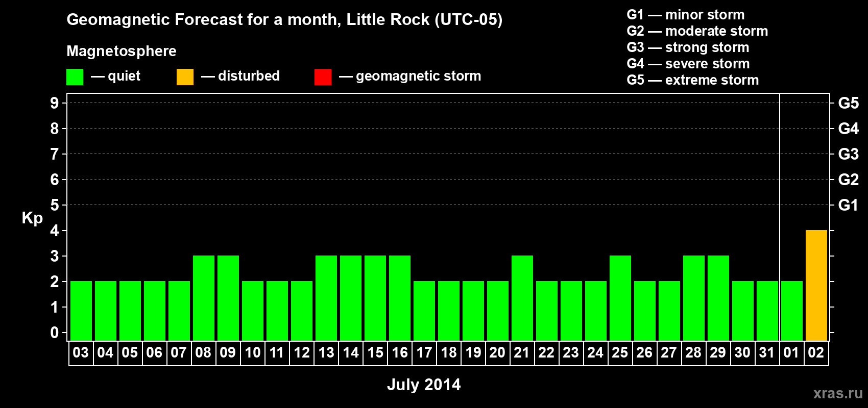Viewport: 868px width, 408px height.
Task: Click the bar above date 21
Action: pyautogui.click(x=522, y=298)
